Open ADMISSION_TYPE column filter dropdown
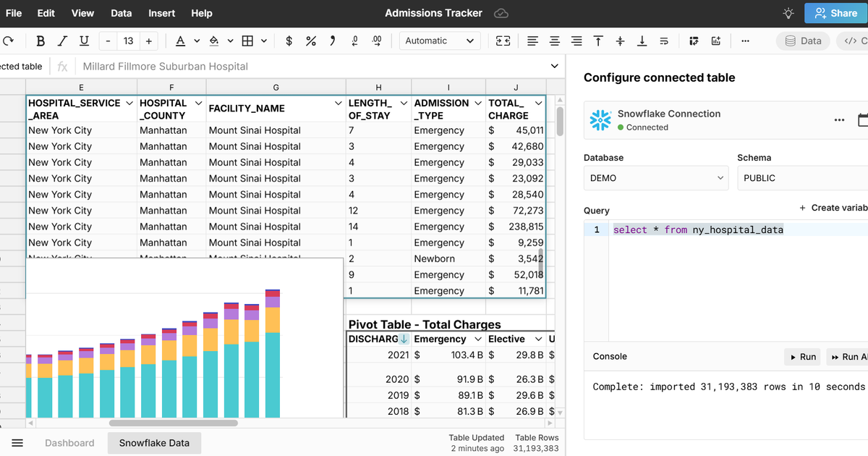The height and width of the screenshot is (456, 868). tap(478, 104)
